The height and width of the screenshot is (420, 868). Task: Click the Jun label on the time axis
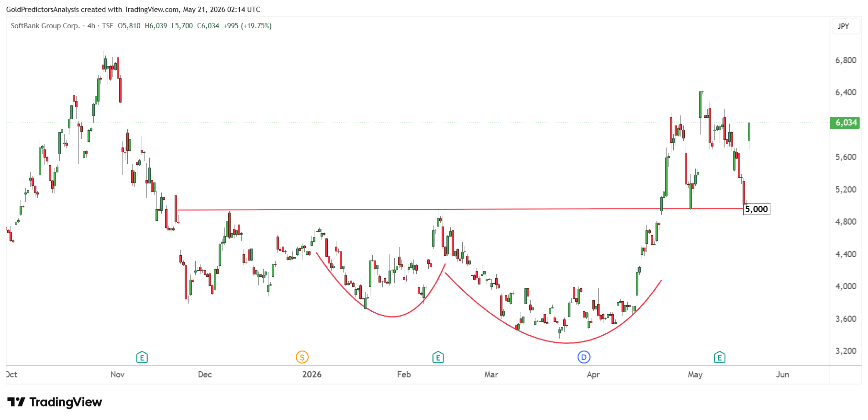coord(782,375)
